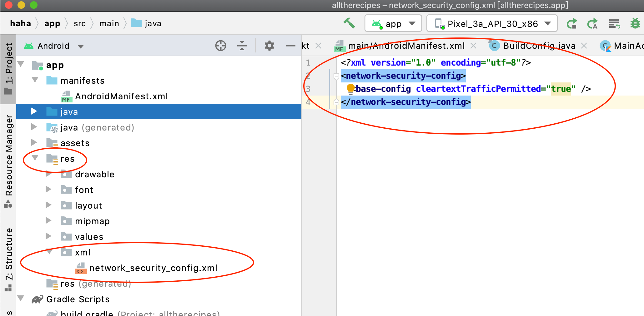The height and width of the screenshot is (316, 644).
Task: Click the yellow lightbulb intention icon
Action: click(350, 89)
